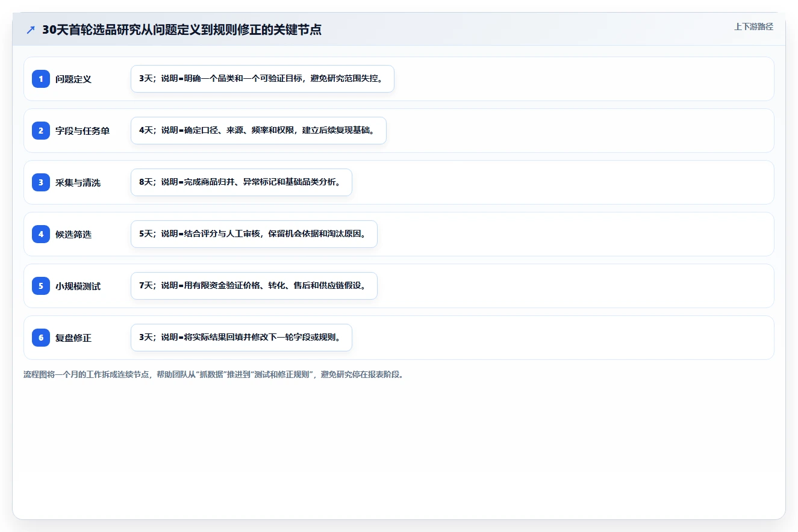The image size is (798, 532).
Task: Click the 字段与任务单 step label
Action: pos(83,131)
